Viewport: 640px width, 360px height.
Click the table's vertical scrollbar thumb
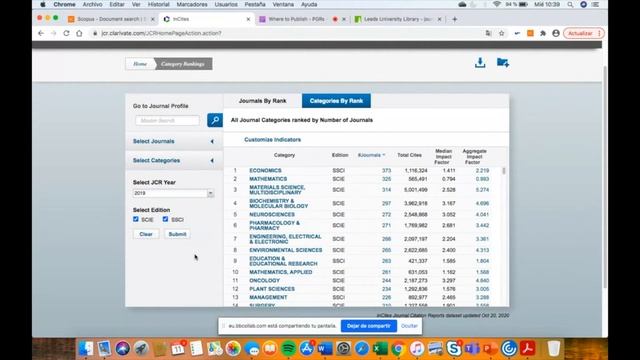pos(504,171)
